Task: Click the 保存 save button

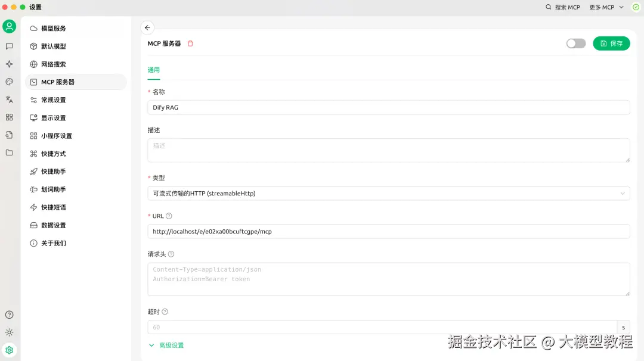Action: point(611,43)
